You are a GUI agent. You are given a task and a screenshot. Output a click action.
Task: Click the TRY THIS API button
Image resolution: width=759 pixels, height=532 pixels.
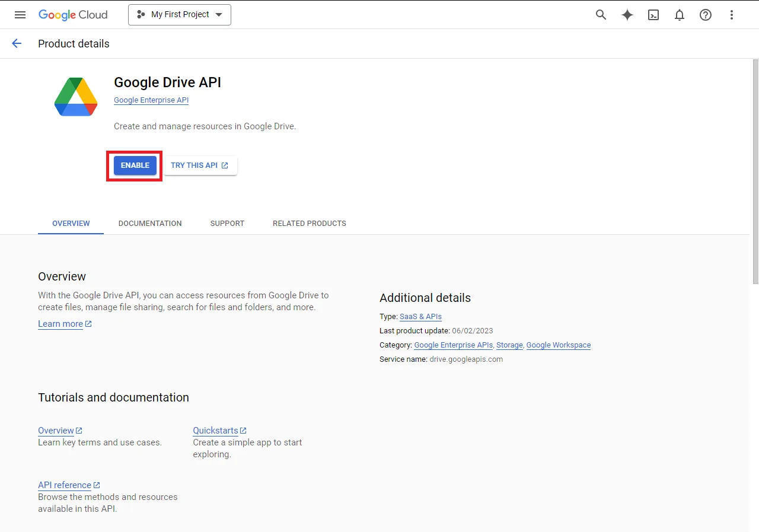tap(200, 165)
